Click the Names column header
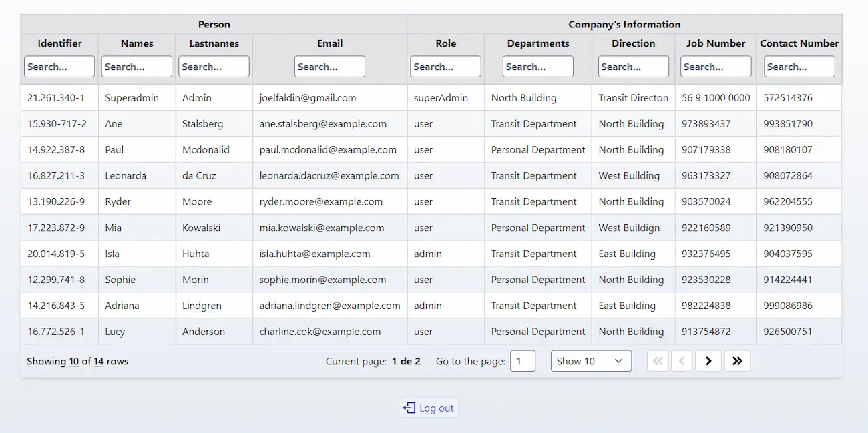Viewport: 868px width, 433px height. pyautogui.click(x=136, y=43)
